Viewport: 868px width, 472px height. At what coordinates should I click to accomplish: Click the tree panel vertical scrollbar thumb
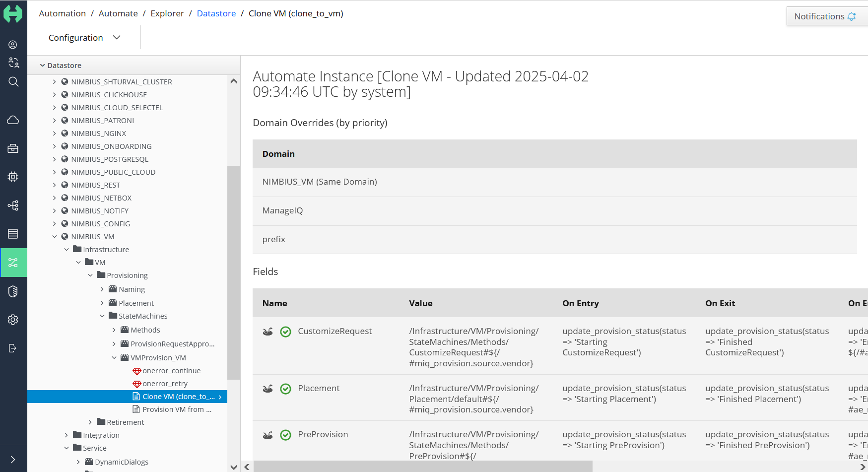pos(234,272)
